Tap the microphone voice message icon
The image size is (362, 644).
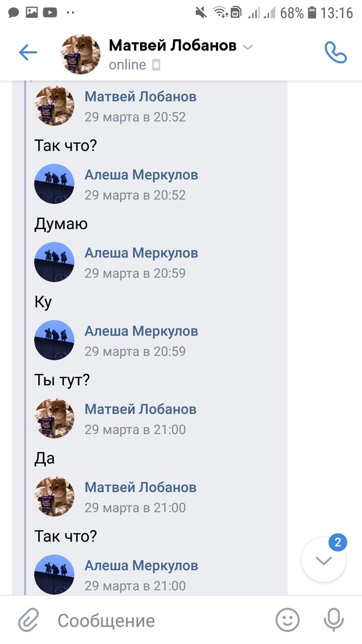(333, 620)
